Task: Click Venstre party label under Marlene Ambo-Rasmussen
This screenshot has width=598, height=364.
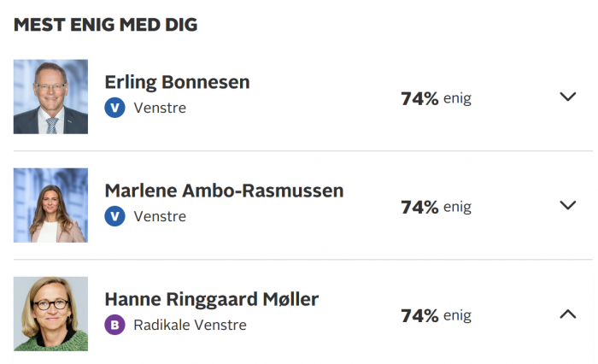Action: tap(160, 217)
